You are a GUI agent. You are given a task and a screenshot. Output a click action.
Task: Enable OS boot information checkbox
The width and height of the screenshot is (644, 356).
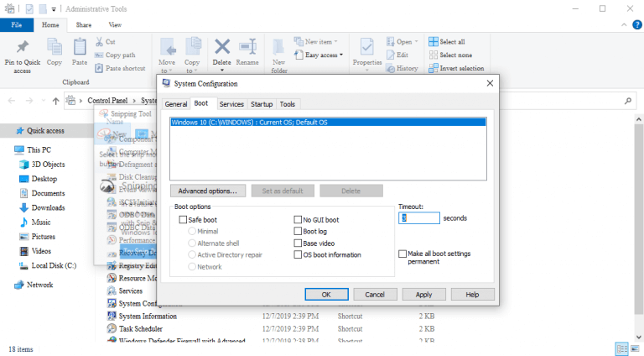(x=298, y=255)
